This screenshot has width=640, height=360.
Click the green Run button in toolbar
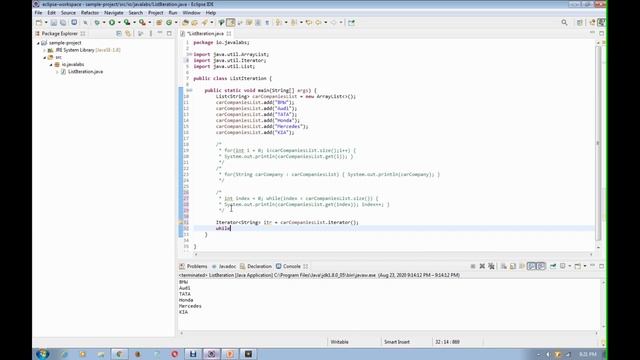112,22
